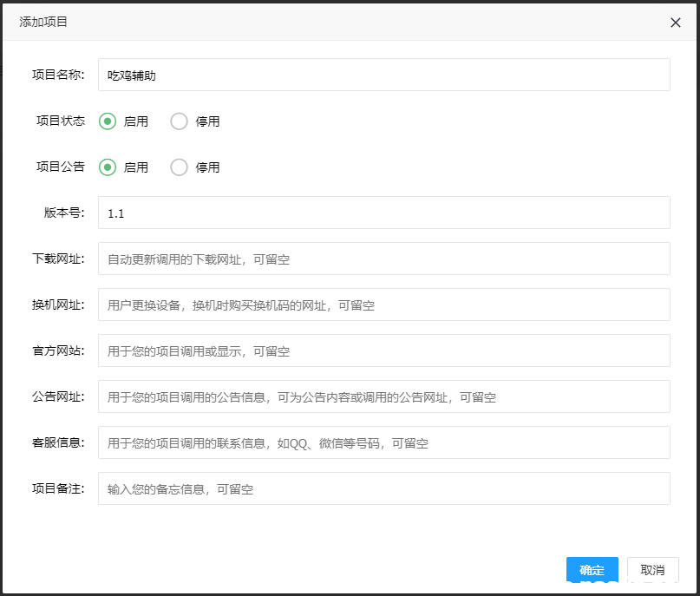Click the 添加项目 dialog title
The height and width of the screenshot is (596, 700).
pos(43,22)
